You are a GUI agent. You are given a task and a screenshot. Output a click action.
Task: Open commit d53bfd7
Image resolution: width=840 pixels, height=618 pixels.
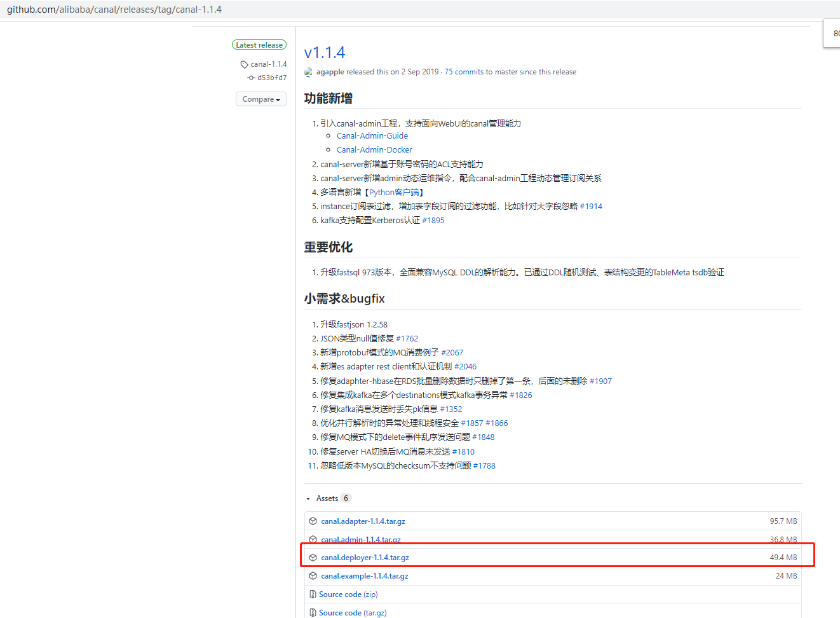pos(272,78)
